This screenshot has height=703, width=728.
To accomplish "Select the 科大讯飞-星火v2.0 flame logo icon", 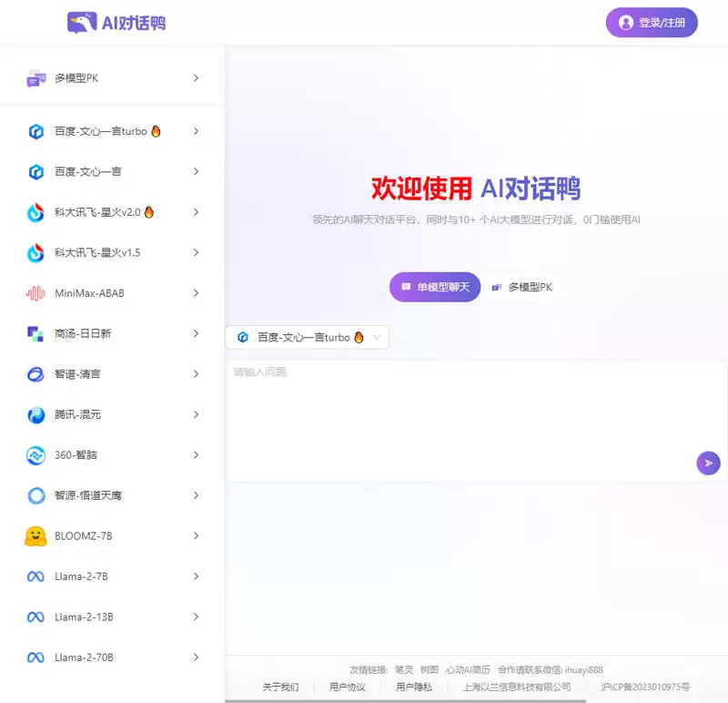I will click(35, 212).
